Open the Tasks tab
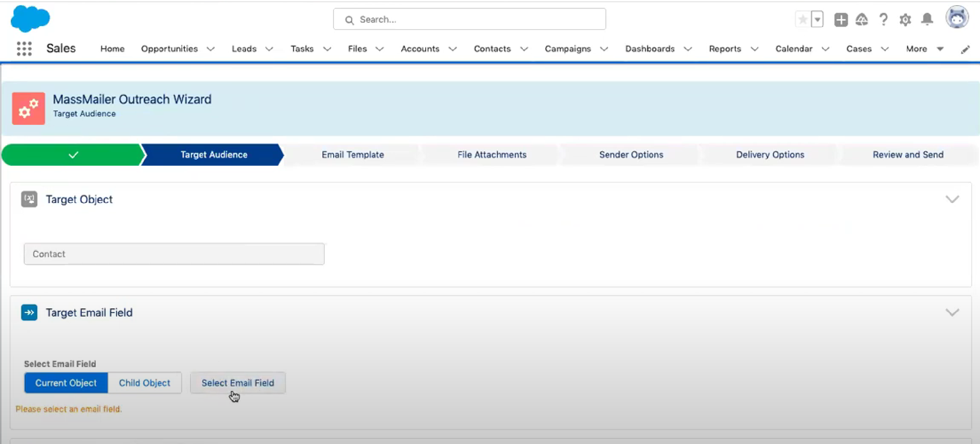The height and width of the screenshot is (444, 980). click(302, 49)
